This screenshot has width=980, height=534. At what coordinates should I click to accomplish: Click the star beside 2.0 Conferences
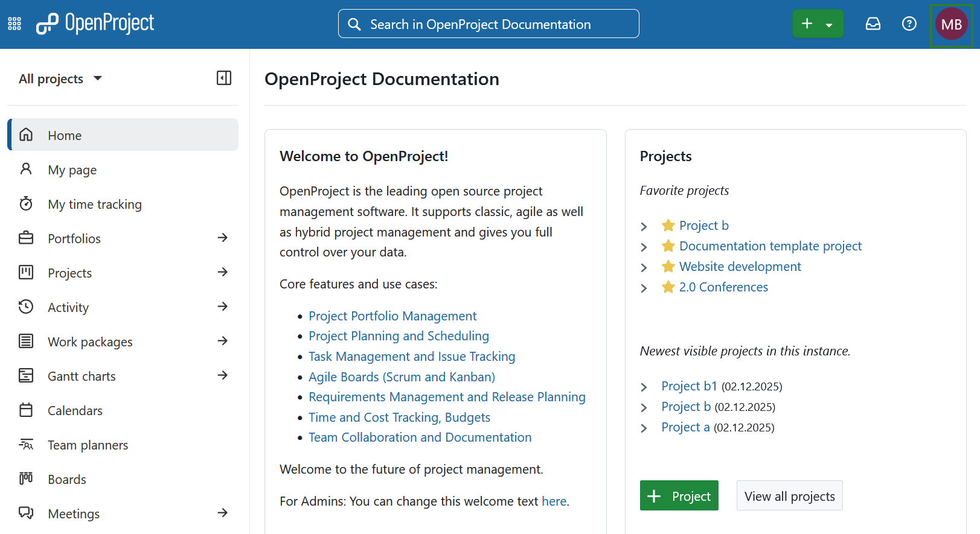[x=668, y=287]
